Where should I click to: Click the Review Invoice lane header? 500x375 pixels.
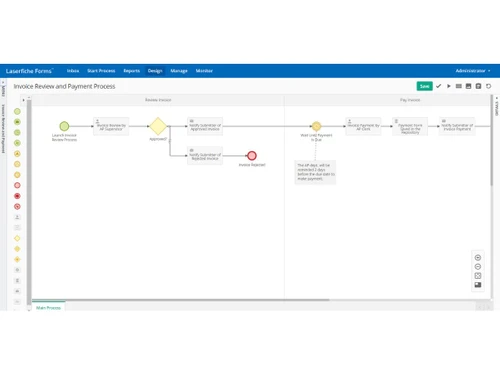158,100
